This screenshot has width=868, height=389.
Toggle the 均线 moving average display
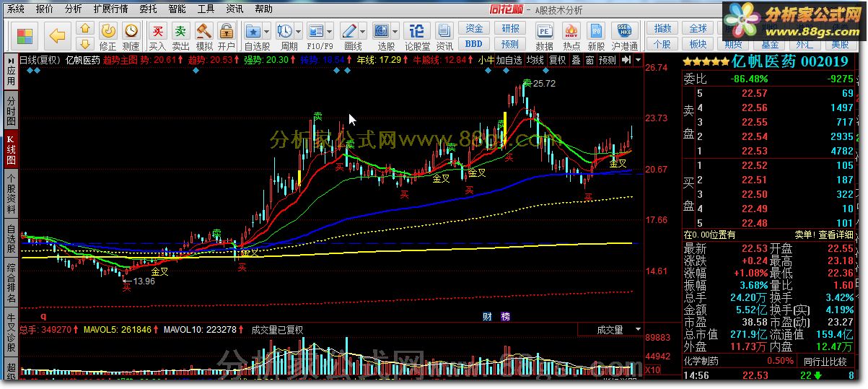pos(535,60)
